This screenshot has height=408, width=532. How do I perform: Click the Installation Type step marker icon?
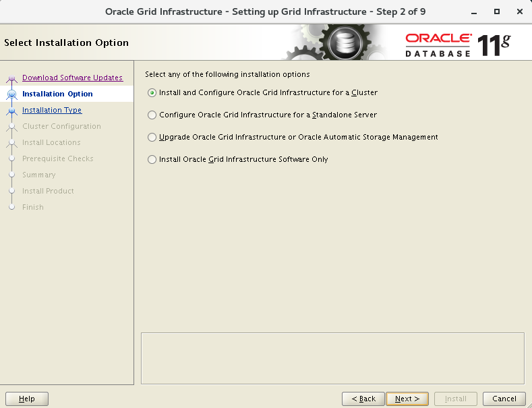(x=12, y=111)
